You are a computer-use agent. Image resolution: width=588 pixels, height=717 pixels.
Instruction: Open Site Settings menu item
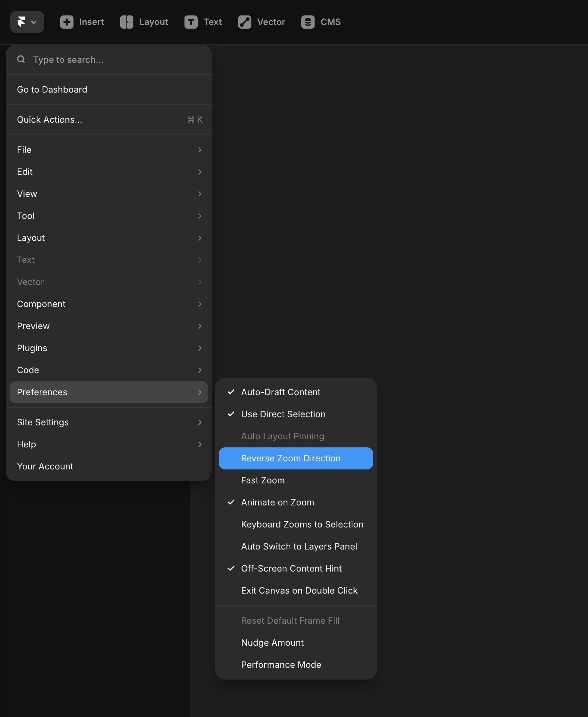(109, 422)
